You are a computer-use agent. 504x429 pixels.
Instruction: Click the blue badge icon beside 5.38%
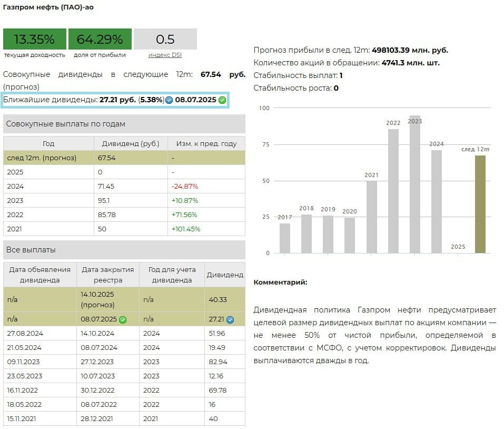(x=169, y=100)
